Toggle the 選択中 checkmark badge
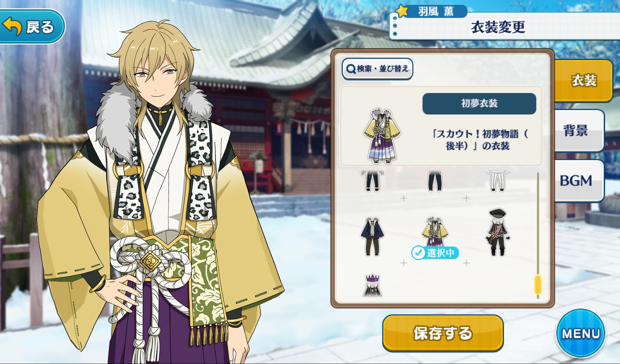This screenshot has height=364, width=620. click(x=435, y=253)
